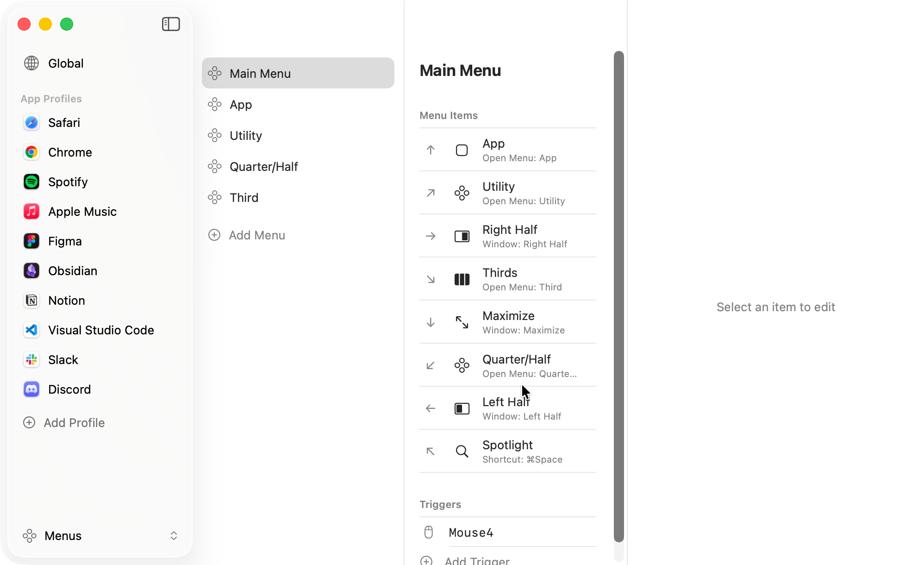Select the Discord profile icon

tap(31, 389)
